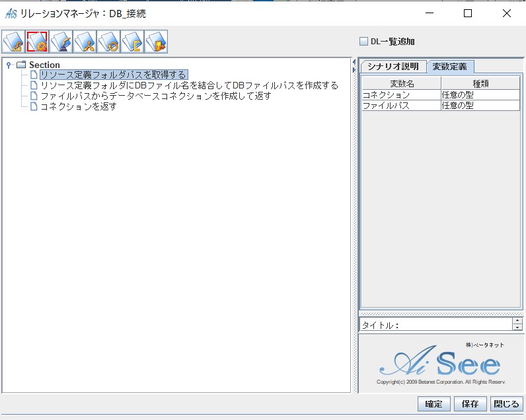Select the folder icon with the orange gear

[x=37, y=42]
